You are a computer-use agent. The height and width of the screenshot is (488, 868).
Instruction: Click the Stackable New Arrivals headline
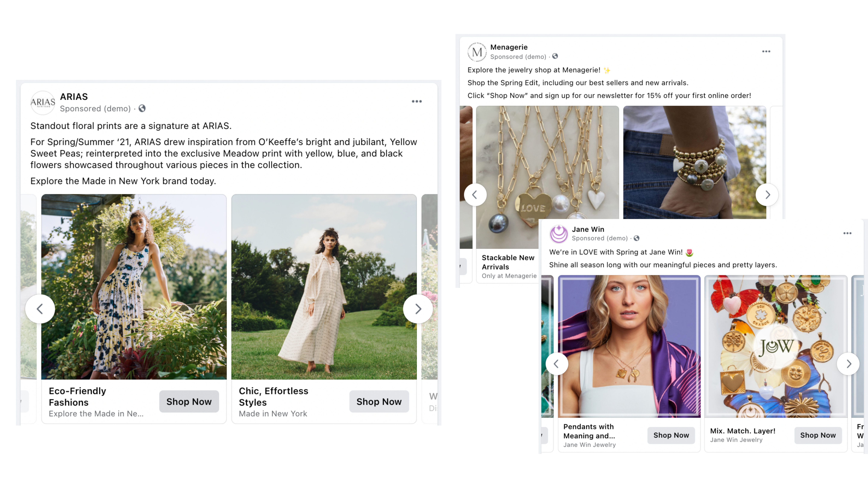508,262
